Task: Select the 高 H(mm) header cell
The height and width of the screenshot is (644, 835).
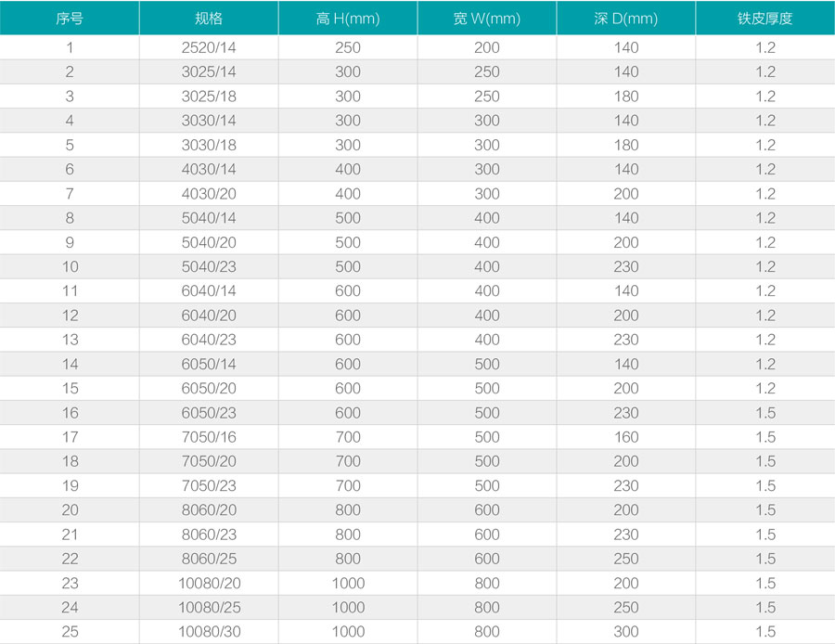Action: [x=348, y=19]
